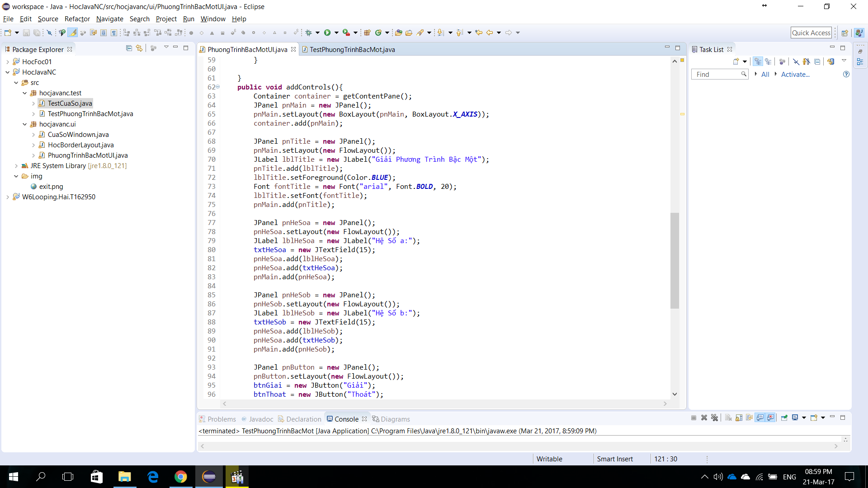Image resolution: width=868 pixels, height=488 pixels.
Task: Open the Refactor menu
Action: tap(77, 19)
